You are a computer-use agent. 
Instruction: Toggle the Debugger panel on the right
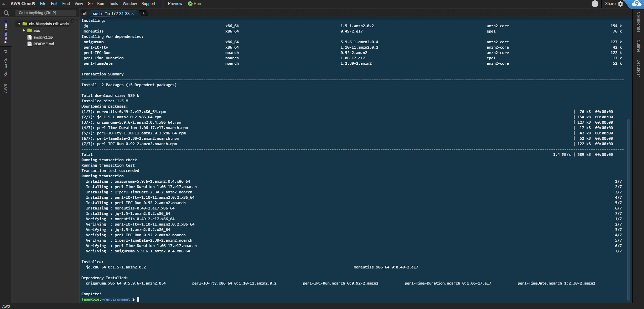pyautogui.click(x=638, y=69)
